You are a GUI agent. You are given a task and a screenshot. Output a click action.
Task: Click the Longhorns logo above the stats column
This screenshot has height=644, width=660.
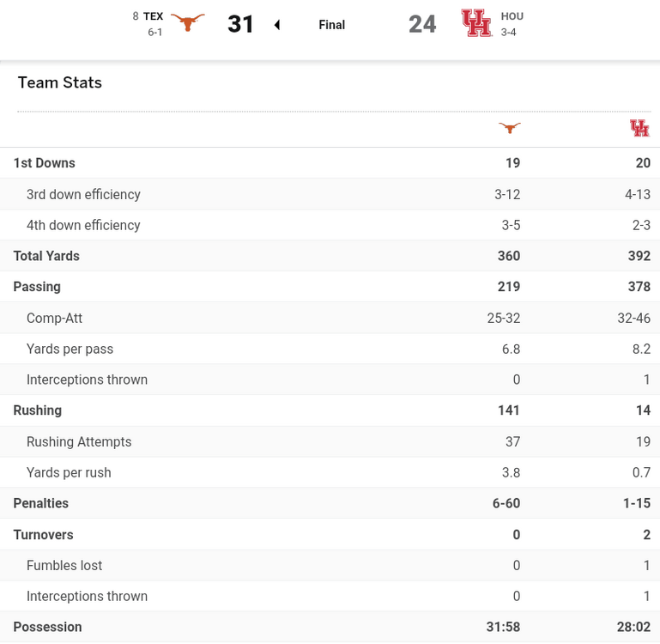click(510, 128)
